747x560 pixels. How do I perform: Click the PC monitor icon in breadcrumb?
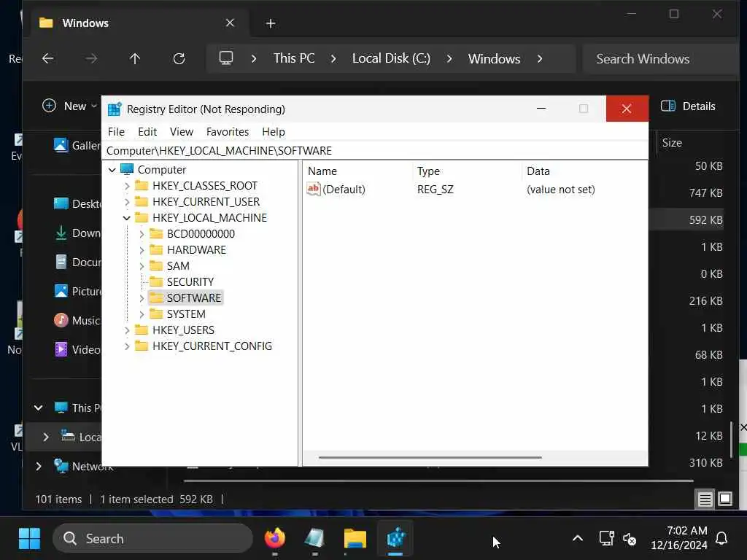click(x=226, y=58)
